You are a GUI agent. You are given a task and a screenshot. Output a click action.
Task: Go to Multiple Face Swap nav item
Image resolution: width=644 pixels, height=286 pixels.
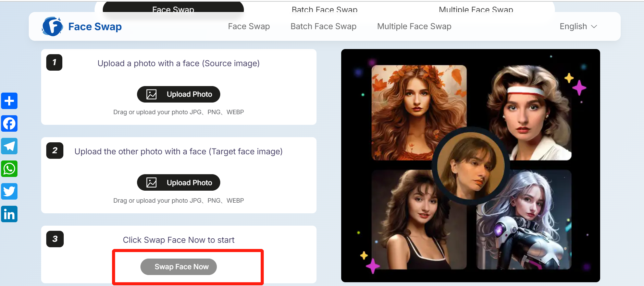tap(414, 26)
